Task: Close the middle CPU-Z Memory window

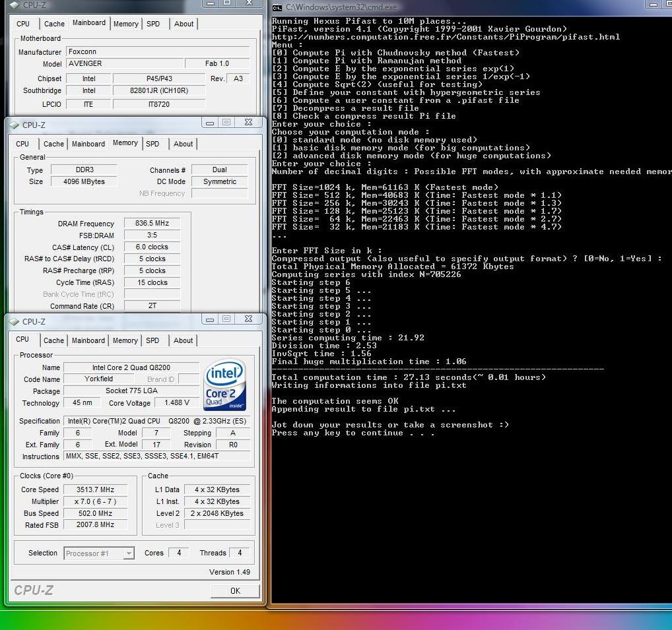Action: pos(249,123)
